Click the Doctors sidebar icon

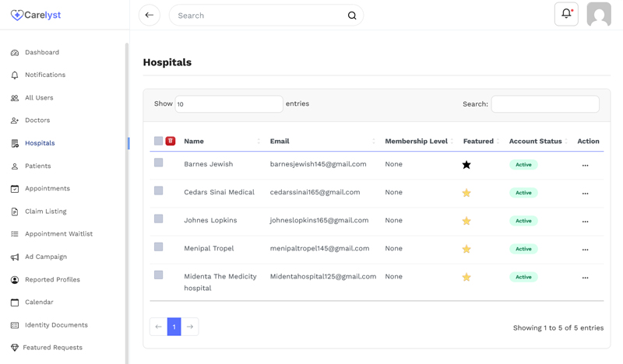[15, 121]
